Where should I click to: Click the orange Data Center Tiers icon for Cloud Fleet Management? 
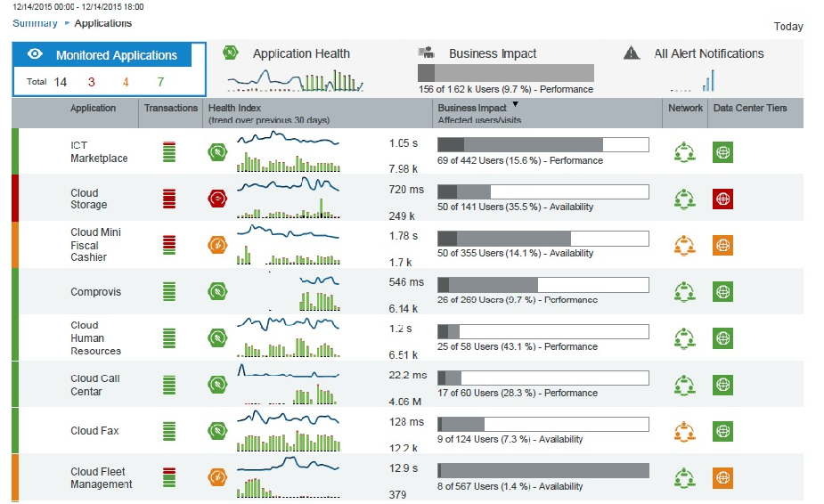point(722,477)
